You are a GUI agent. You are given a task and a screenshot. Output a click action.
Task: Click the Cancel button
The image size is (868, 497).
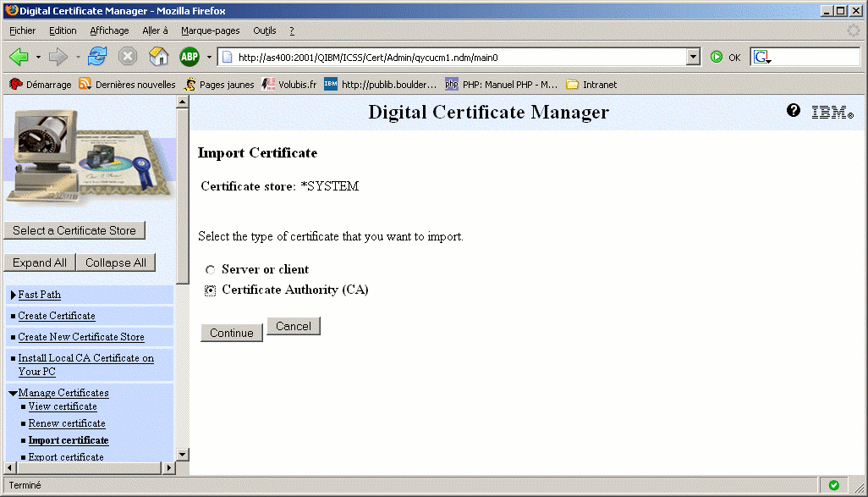coord(294,326)
